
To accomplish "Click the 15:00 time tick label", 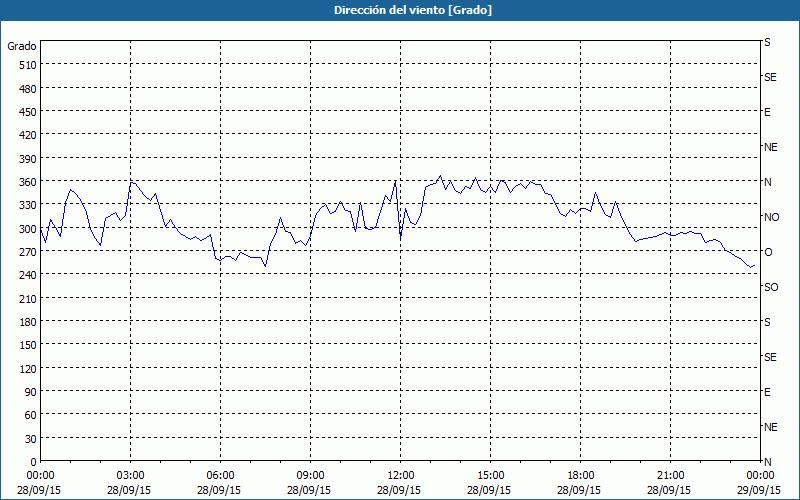I will (490, 476).
